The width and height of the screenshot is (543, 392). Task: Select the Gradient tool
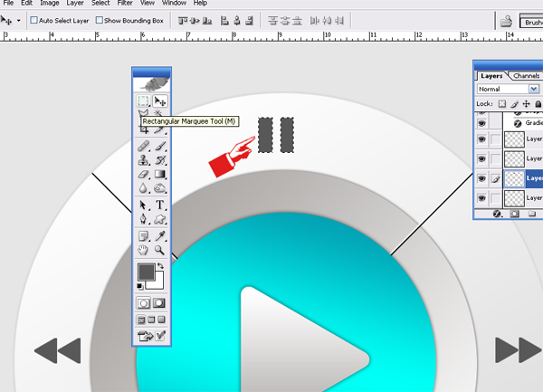pos(160,174)
